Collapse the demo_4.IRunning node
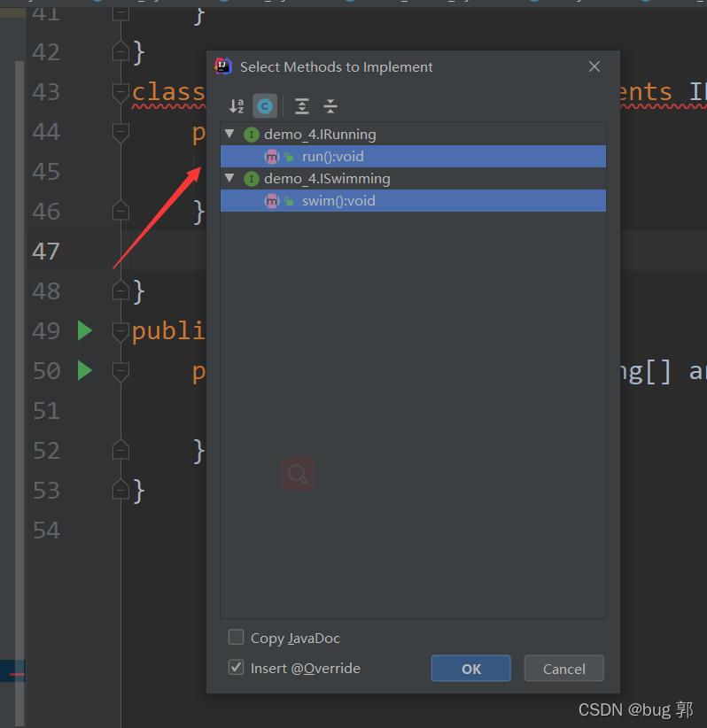Image resolution: width=707 pixels, height=728 pixels. coord(229,135)
